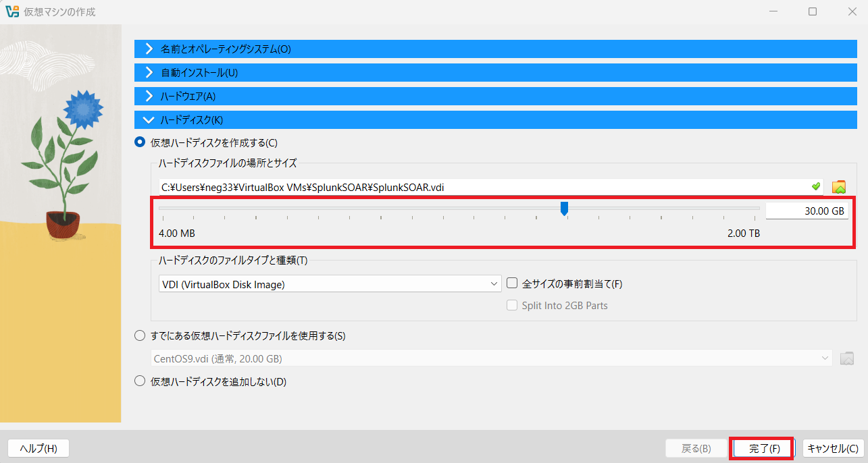Viewport: 868px width, 463px height.
Task: Open help with ヘルプ button
Action: [x=39, y=448]
